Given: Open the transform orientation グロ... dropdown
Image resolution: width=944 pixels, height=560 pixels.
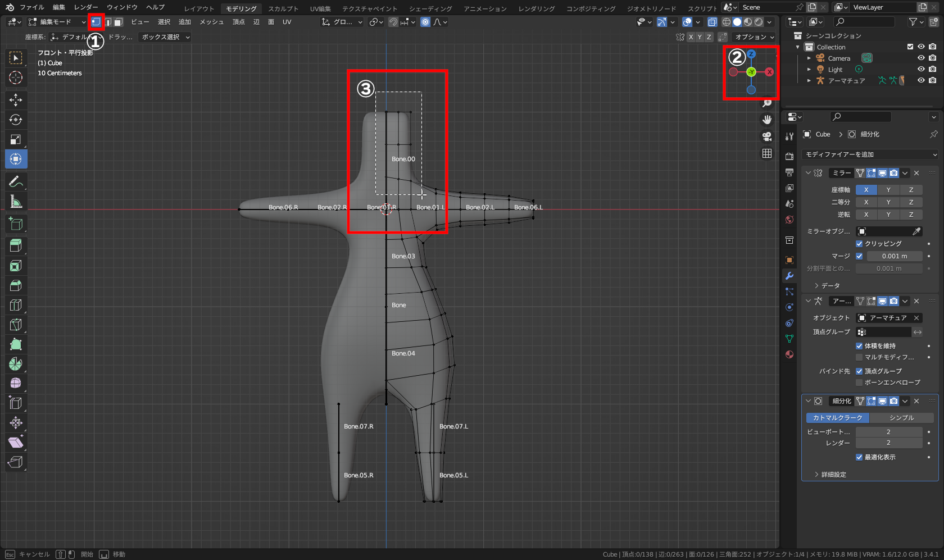Looking at the screenshot, I should pyautogui.click(x=342, y=22).
